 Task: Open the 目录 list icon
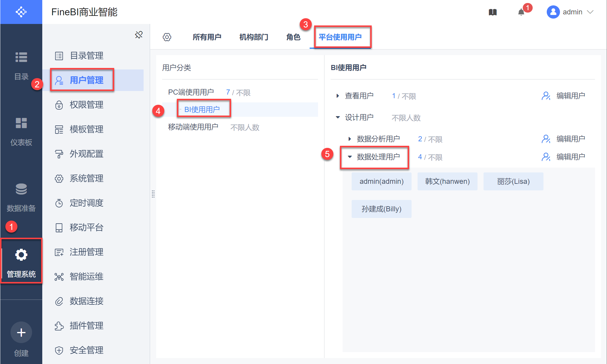tap(21, 57)
